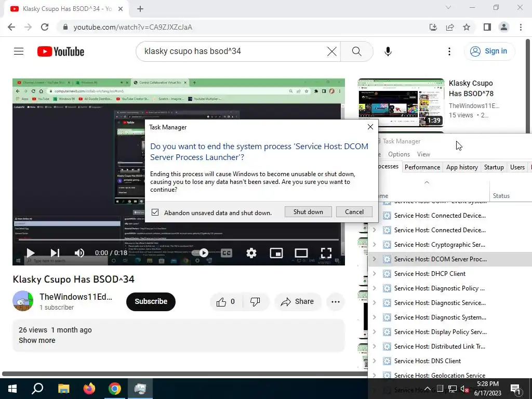Open Firefox from the taskbar

[x=89, y=389]
